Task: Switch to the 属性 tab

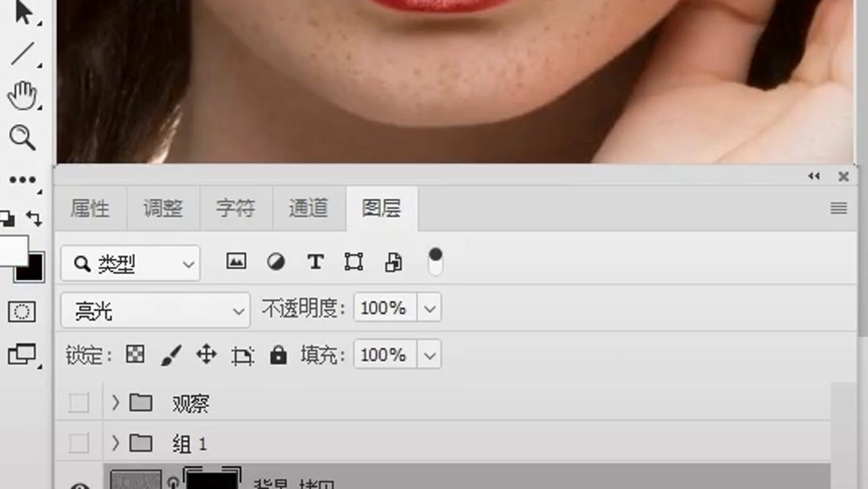Action: point(90,208)
